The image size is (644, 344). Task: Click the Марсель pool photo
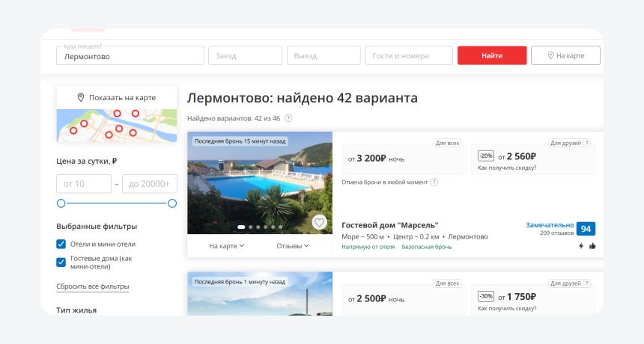(260, 183)
